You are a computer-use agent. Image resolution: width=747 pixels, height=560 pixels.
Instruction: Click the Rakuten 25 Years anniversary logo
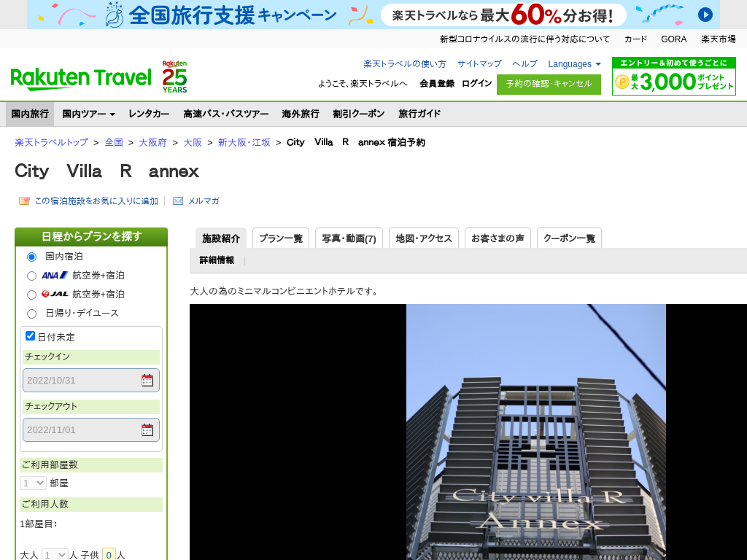pyautogui.click(x=174, y=77)
